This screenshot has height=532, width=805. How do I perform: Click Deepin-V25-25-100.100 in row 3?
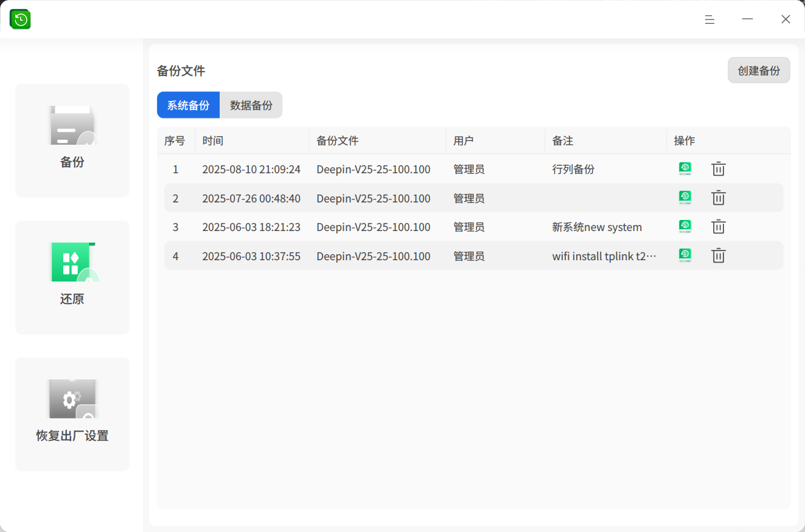click(374, 227)
